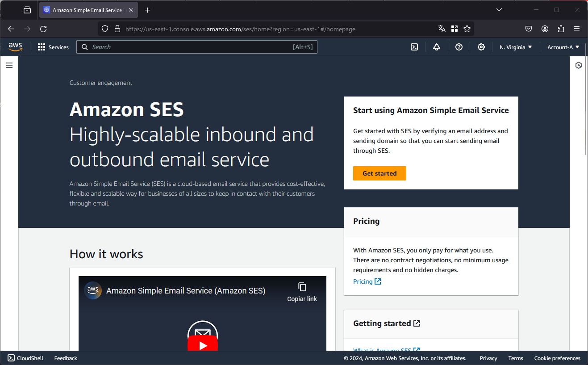Click the AWS logo home link
588x365 pixels.
point(15,46)
